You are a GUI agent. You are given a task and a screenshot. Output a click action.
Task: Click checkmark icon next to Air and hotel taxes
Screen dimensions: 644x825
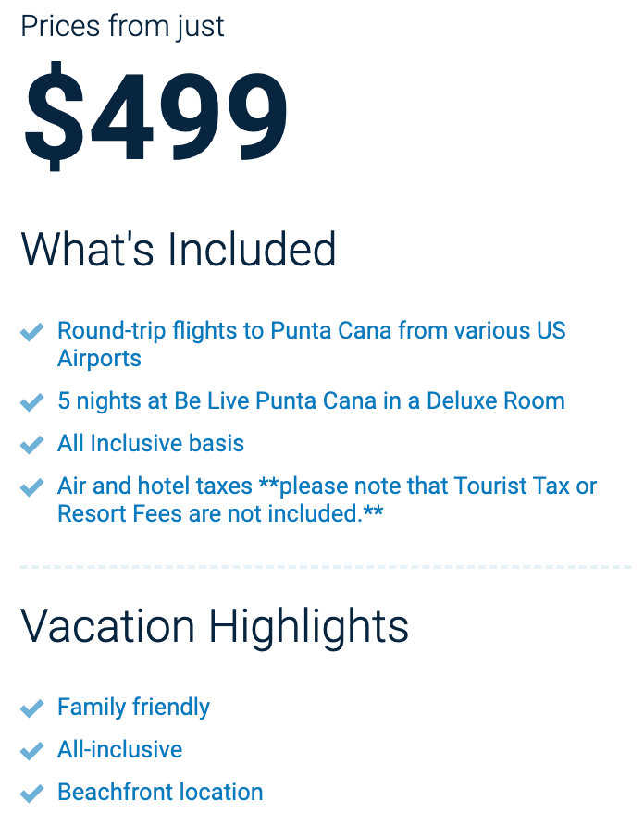tap(31, 487)
